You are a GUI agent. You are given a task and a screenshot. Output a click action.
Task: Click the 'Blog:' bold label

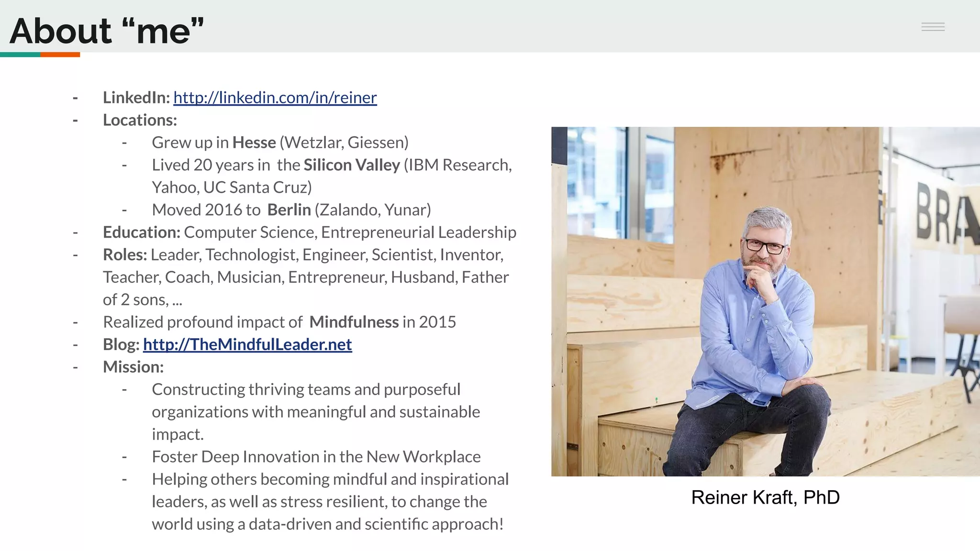[121, 344]
